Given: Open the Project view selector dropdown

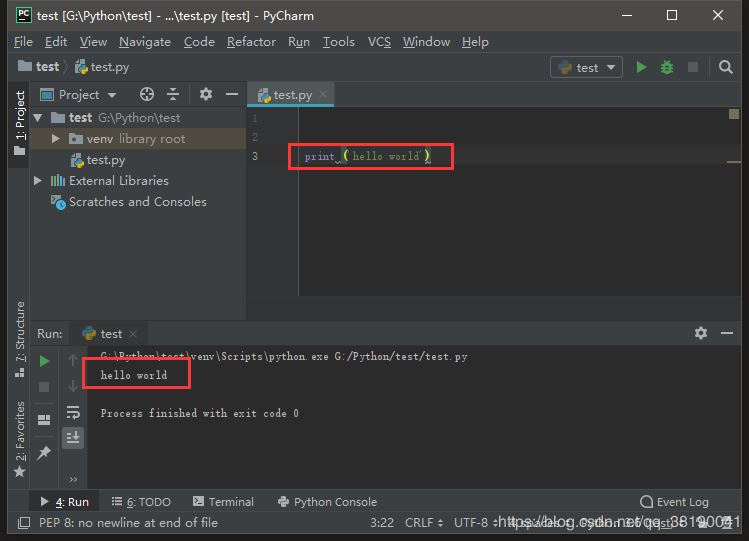Looking at the screenshot, I should coord(78,95).
